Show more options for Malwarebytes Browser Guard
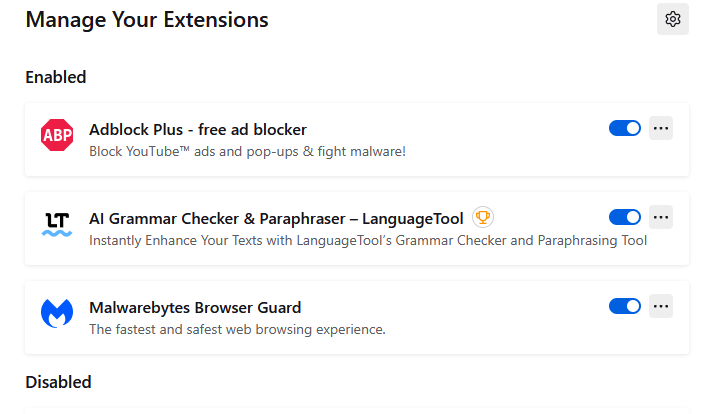This screenshot has width=725, height=414. point(661,306)
